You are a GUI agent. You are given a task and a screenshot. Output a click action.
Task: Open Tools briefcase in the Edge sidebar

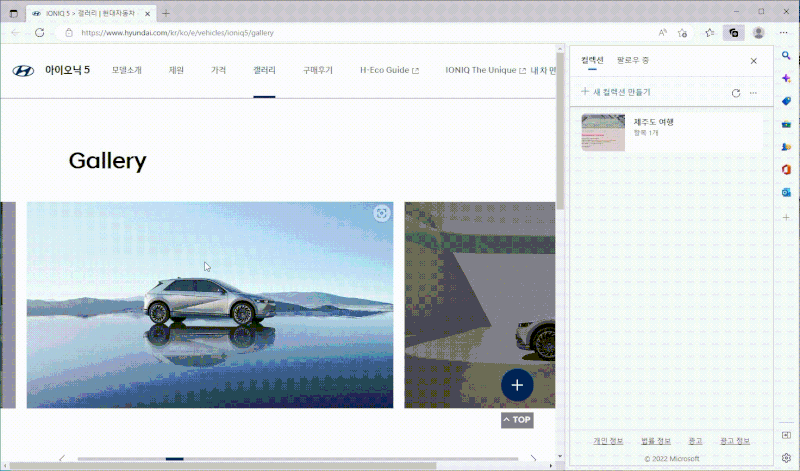(x=786, y=124)
